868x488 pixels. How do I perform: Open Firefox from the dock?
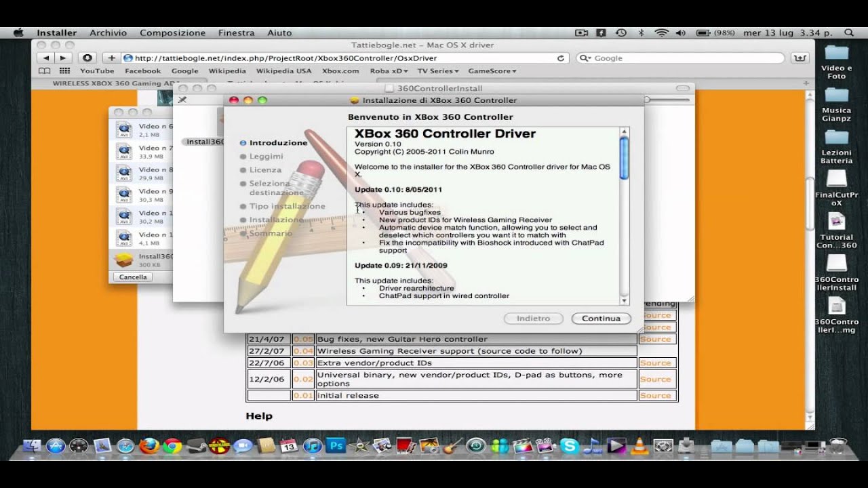coord(149,445)
